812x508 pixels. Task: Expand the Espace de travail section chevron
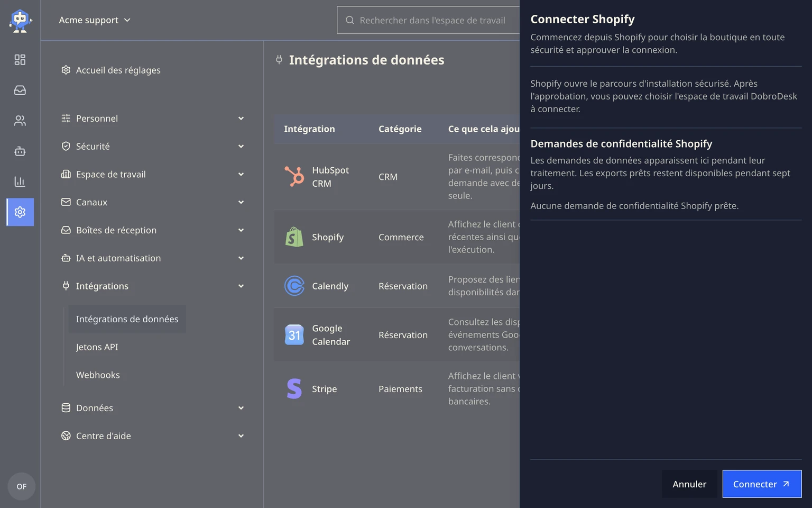[241, 175]
